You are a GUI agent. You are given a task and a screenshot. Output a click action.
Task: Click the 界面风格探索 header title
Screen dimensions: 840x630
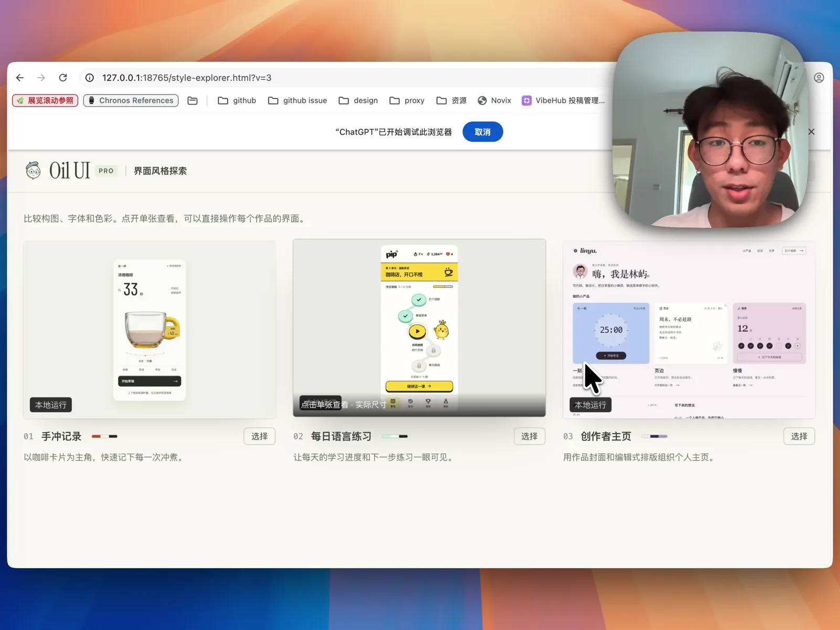tap(160, 171)
